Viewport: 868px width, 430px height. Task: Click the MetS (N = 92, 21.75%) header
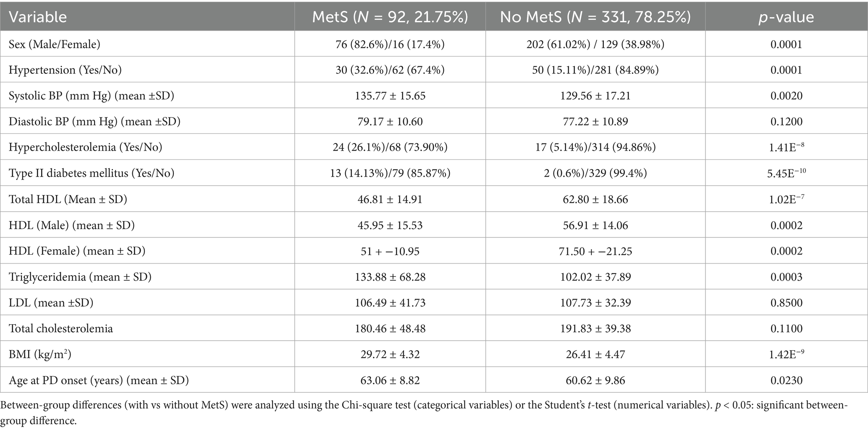tap(390, 17)
